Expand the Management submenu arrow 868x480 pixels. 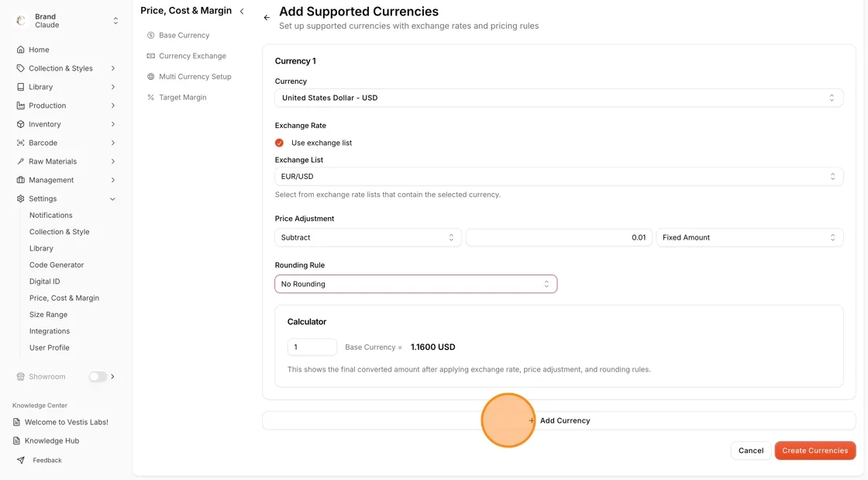pos(113,180)
